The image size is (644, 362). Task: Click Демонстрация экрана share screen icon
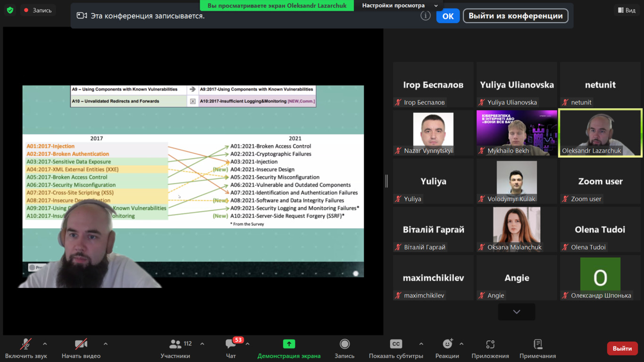coord(289,344)
